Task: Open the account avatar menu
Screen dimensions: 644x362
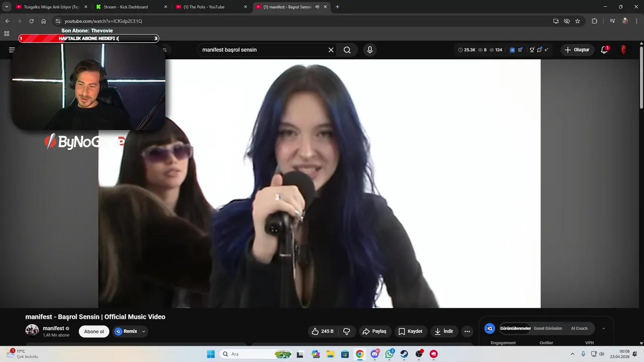Action: tap(623, 50)
